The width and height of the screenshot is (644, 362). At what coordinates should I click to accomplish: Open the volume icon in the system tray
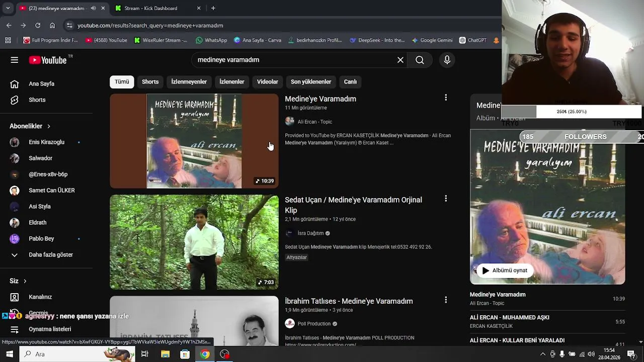591,354
